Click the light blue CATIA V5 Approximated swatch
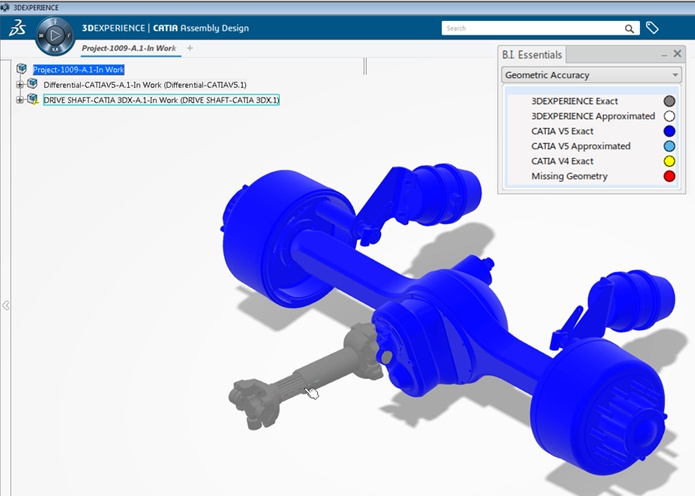 point(669,146)
